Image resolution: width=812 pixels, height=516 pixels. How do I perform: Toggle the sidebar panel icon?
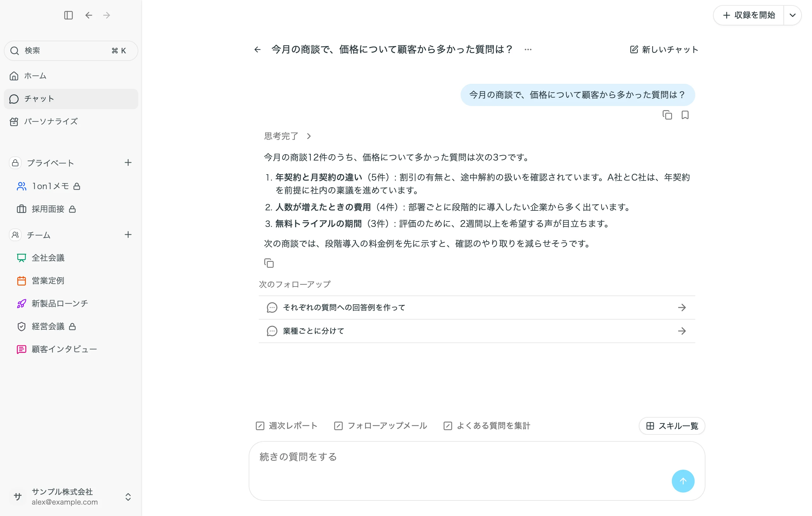pyautogui.click(x=69, y=15)
